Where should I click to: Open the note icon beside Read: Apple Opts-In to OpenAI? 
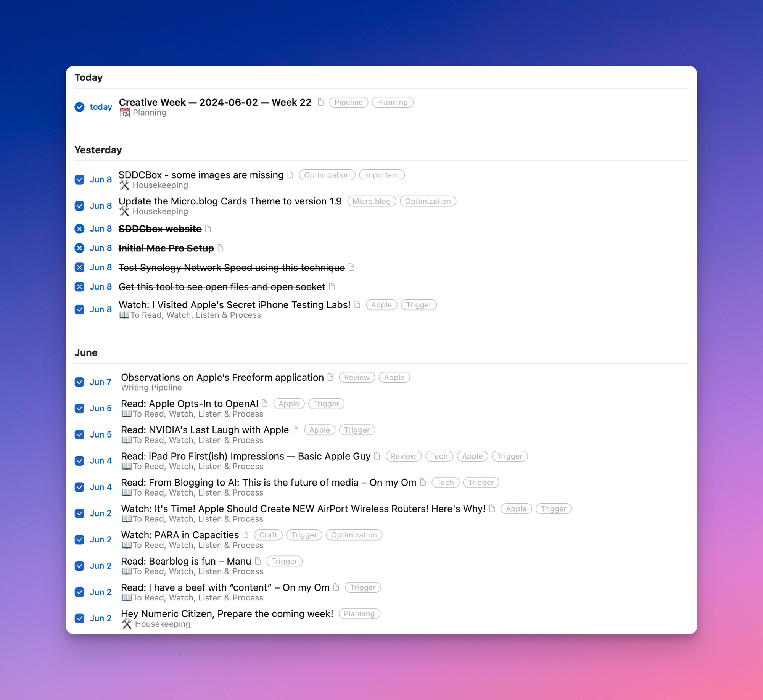[266, 403]
